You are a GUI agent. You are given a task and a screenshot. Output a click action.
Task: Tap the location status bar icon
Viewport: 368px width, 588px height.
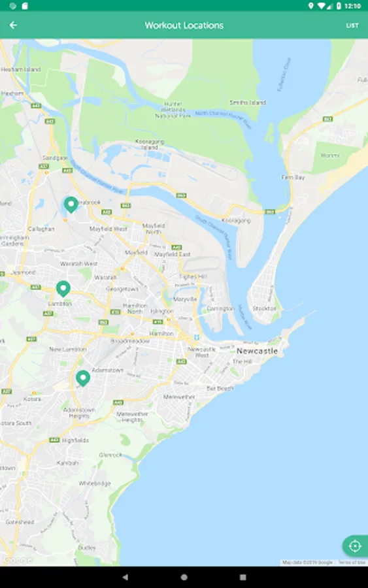point(310,6)
